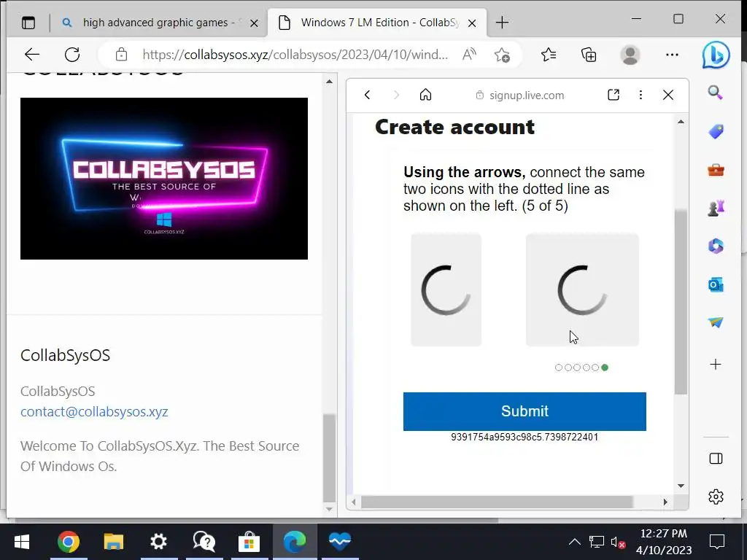Refresh the collabsysos.xyz page

coord(72,55)
